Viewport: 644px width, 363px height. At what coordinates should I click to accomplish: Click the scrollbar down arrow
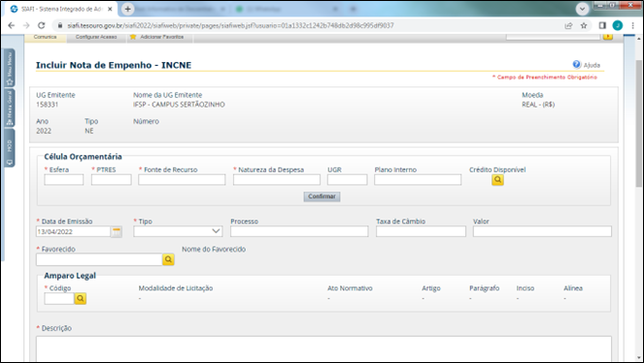639,358
